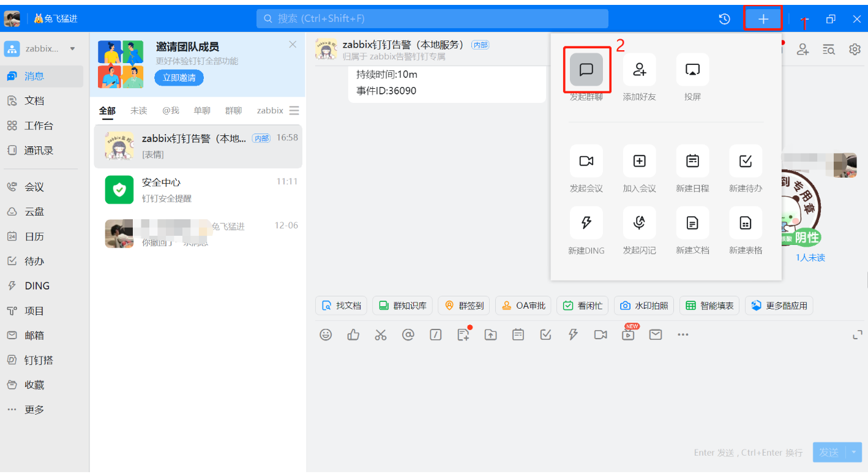The image size is (868, 474).
Task: Click the envelope mail icon in chat toolbar
Action: coord(656,334)
